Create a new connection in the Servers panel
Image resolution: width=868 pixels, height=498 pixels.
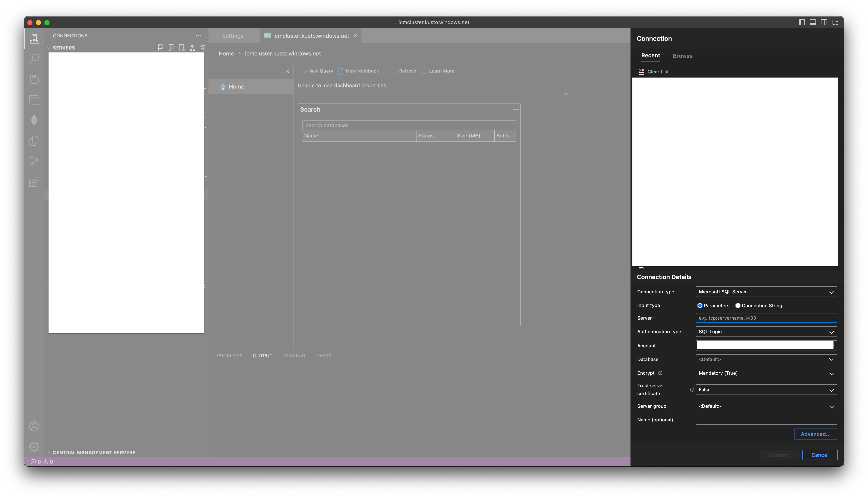(x=160, y=48)
